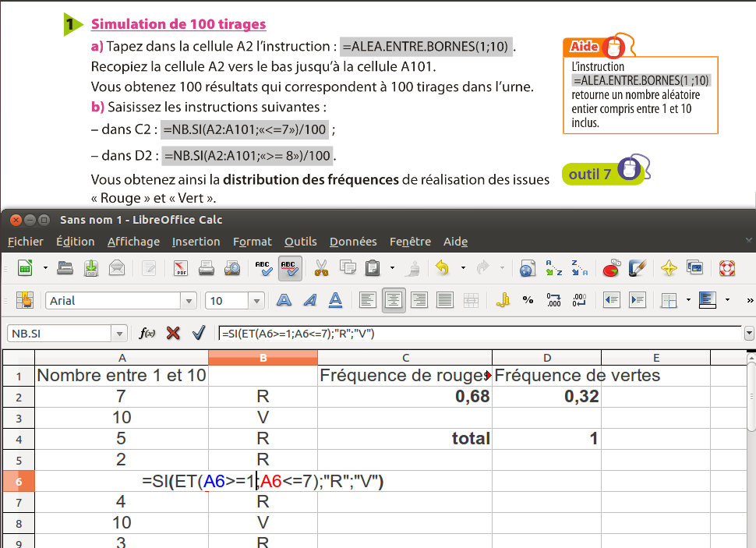The width and height of the screenshot is (756, 548).
Task: Open the font name Arial dropdown
Action: [189, 301]
